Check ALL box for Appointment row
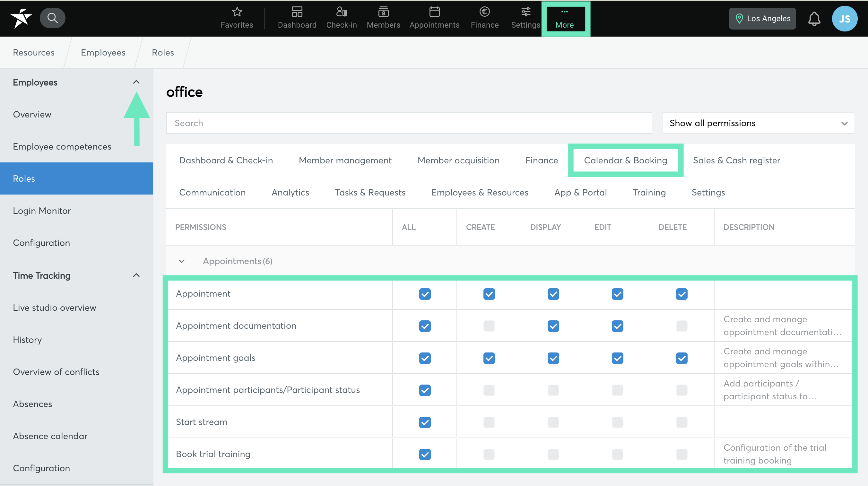Screen dimensions: 868x486 [x=425, y=294]
